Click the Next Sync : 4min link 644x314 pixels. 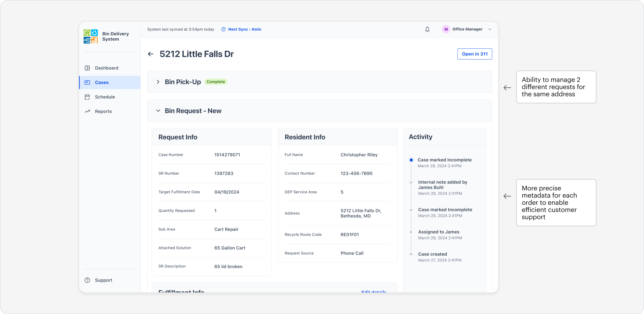(x=245, y=29)
